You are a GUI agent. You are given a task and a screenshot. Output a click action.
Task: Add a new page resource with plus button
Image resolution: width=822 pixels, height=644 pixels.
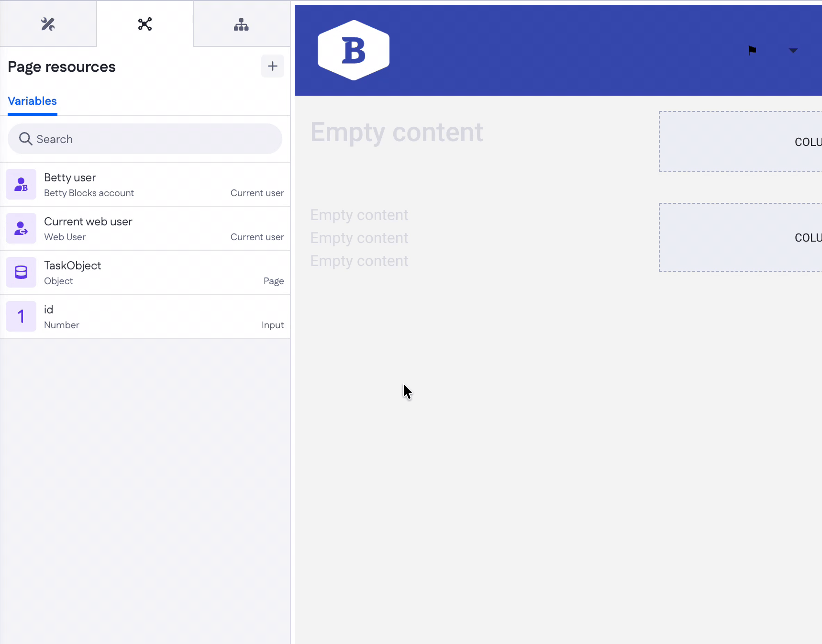pos(272,66)
